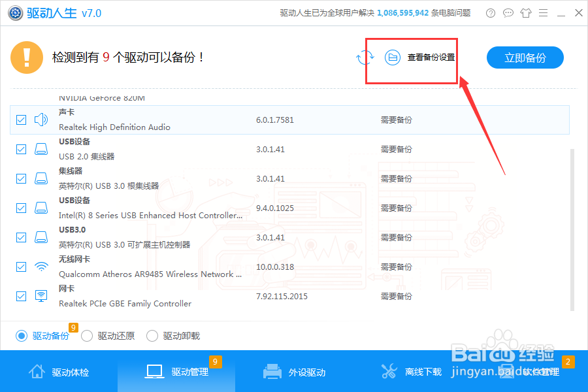This screenshot has height=392, width=588.
Task: Click the refresh detection arrows icon
Action: pyautogui.click(x=365, y=57)
